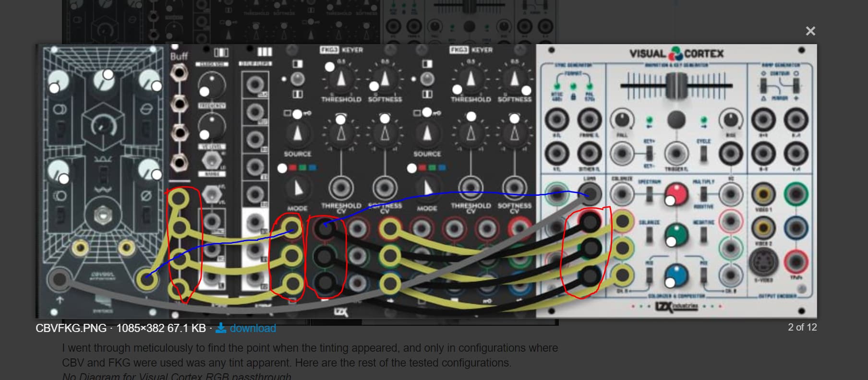Screen dimensions: 868x380
Task: Flip the Negative switch on Visual Cortex
Action: pos(703,235)
